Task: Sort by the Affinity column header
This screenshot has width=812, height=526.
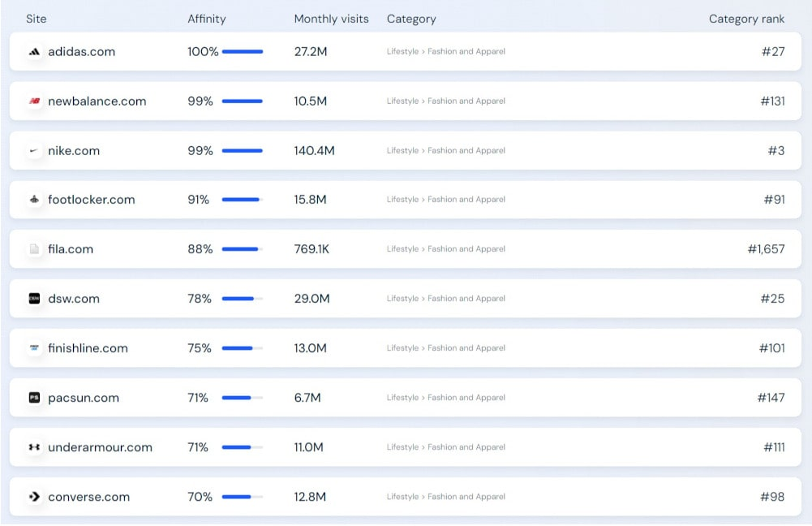Action: pyautogui.click(x=207, y=19)
